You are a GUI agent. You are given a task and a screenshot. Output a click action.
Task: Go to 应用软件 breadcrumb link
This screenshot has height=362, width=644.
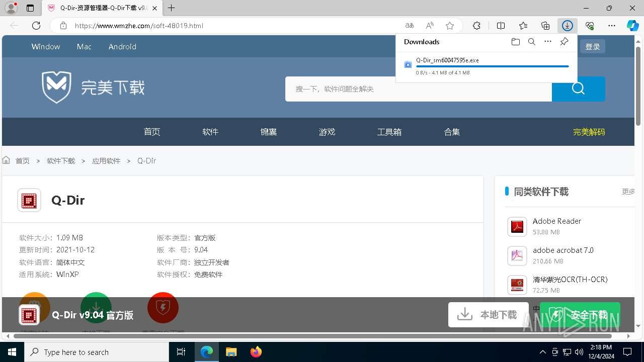coord(106,161)
